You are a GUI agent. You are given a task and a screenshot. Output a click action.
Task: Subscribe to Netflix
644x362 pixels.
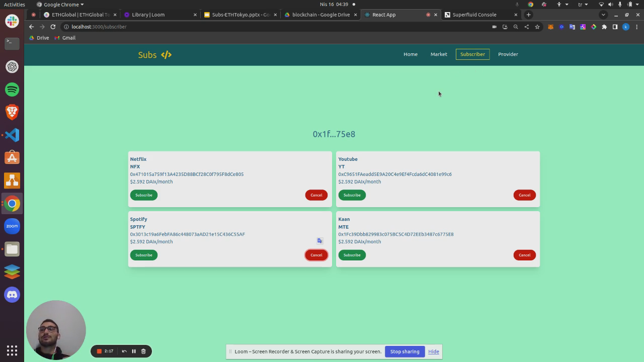(x=144, y=195)
